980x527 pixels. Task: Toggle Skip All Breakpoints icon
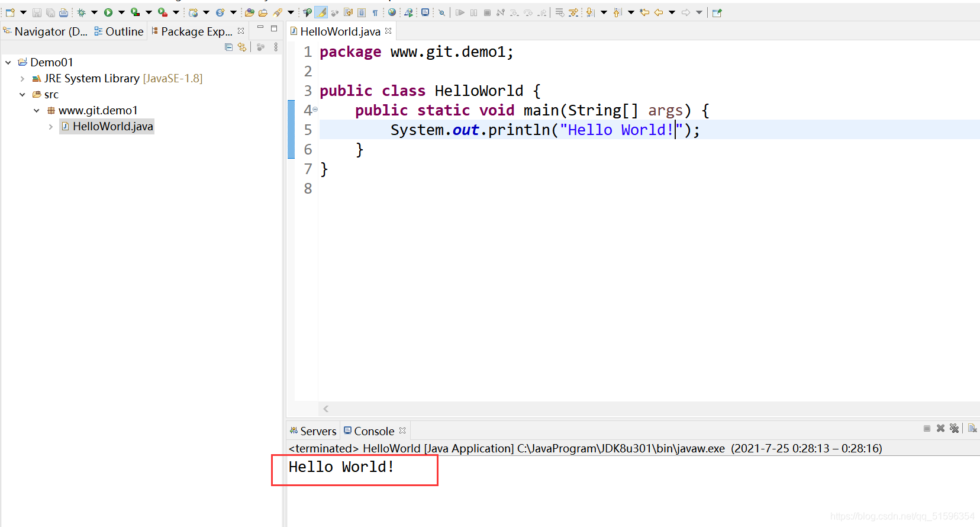coord(441,12)
